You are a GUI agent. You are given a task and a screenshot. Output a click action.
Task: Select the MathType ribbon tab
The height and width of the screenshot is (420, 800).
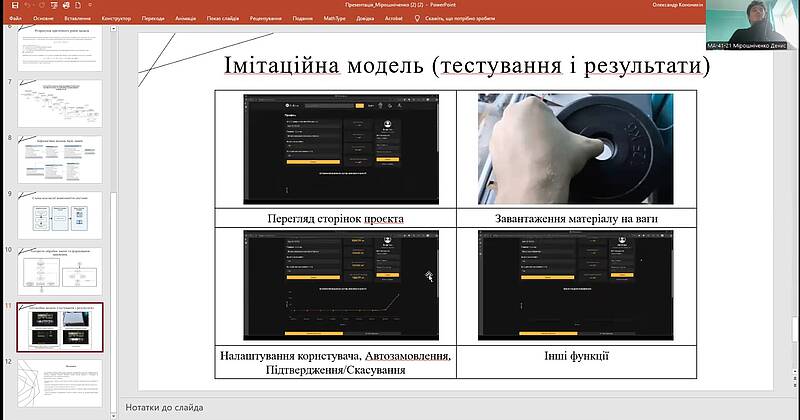(335, 18)
